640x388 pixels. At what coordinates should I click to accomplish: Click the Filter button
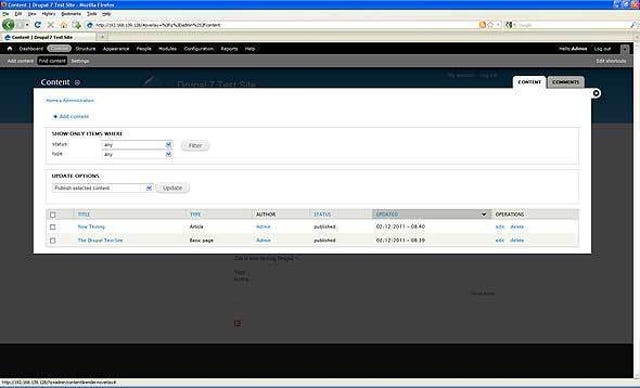point(195,146)
